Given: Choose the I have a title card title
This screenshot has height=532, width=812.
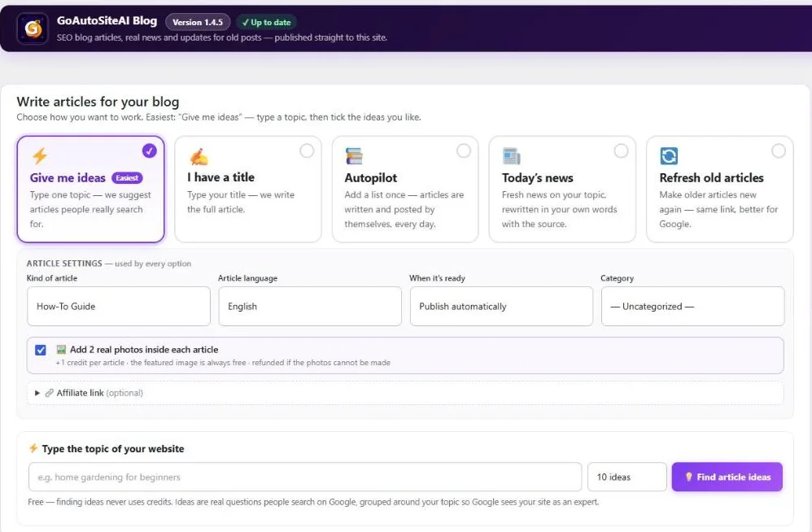Looking at the screenshot, I should point(220,177).
